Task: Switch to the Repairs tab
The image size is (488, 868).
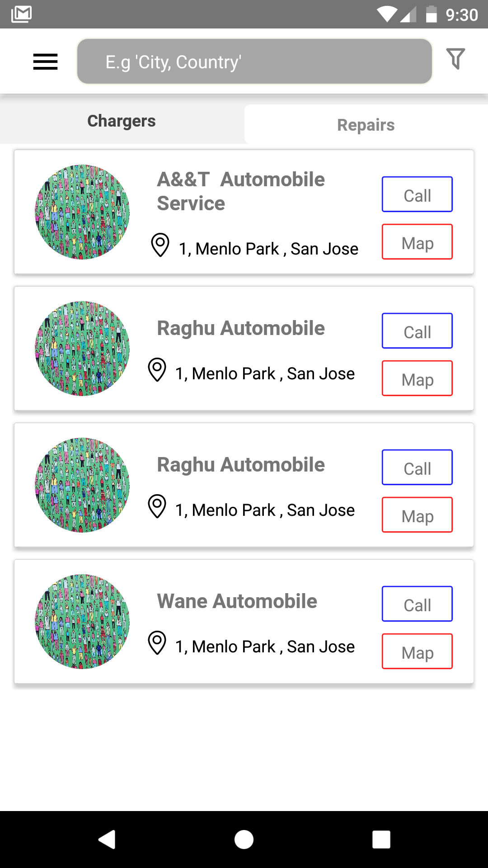Action: tap(366, 125)
